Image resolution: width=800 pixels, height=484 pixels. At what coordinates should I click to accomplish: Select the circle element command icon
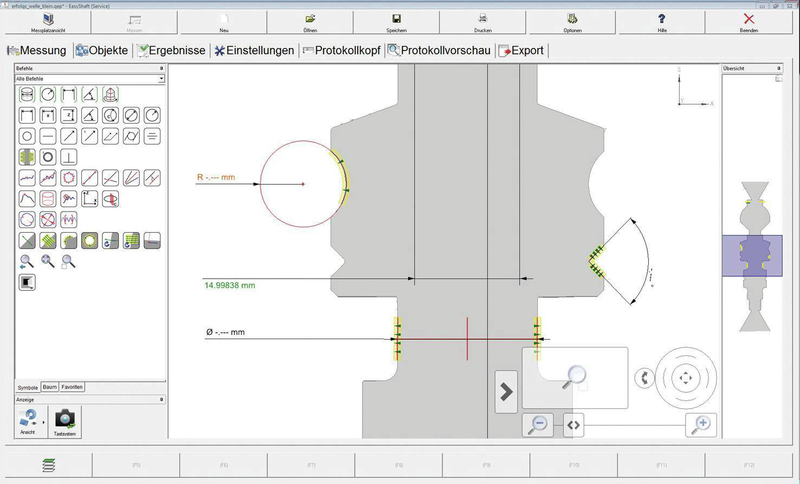click(27, 135)
